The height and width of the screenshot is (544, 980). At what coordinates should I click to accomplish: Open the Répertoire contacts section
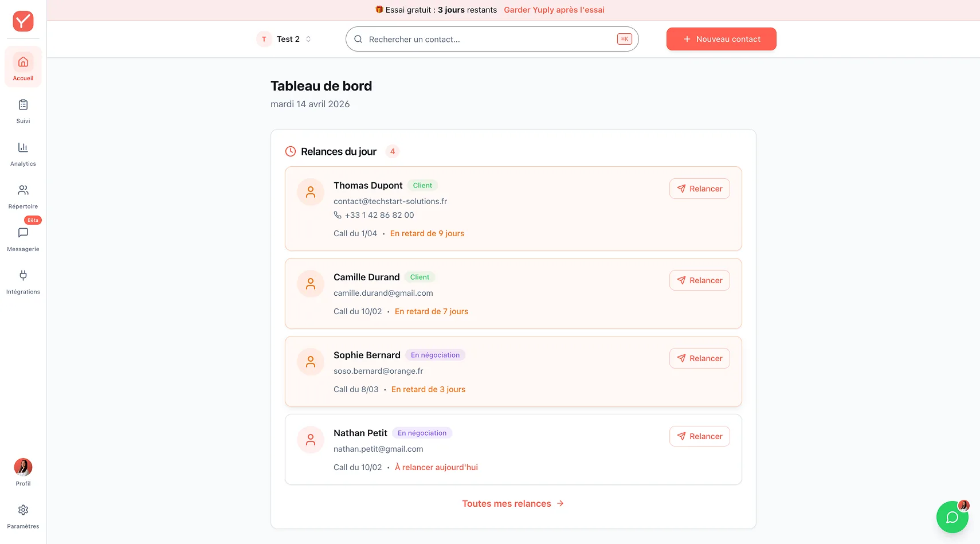23,197
